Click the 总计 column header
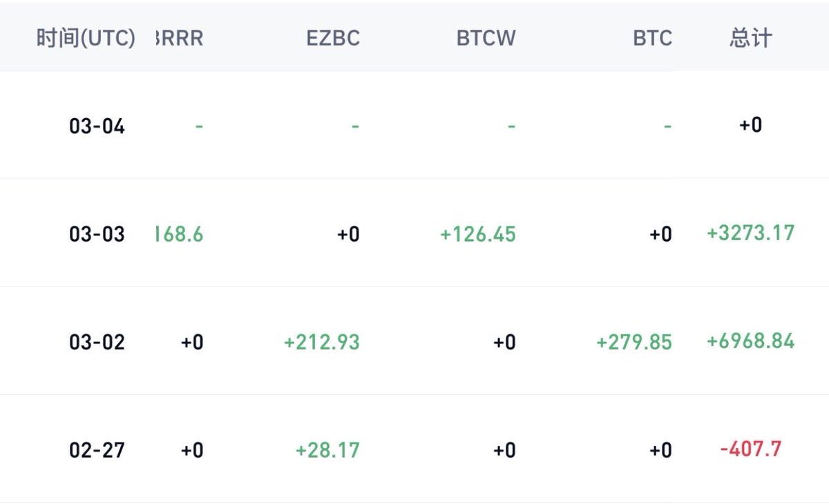 coord(750,38)
